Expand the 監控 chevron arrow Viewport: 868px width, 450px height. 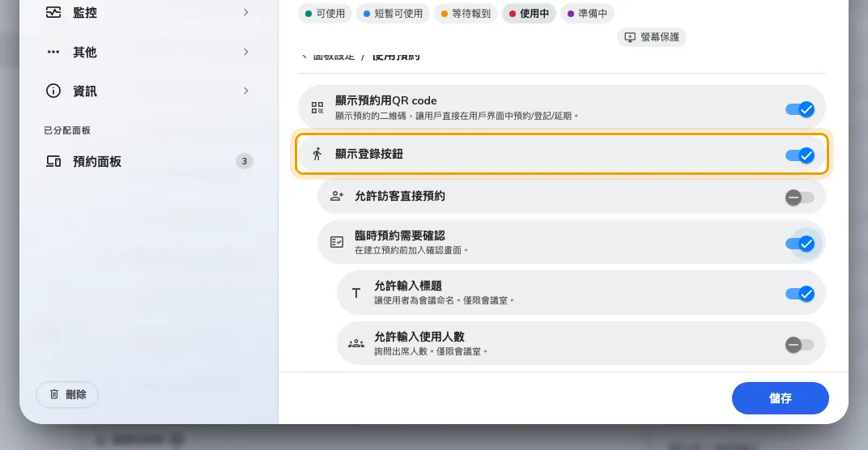246,12
